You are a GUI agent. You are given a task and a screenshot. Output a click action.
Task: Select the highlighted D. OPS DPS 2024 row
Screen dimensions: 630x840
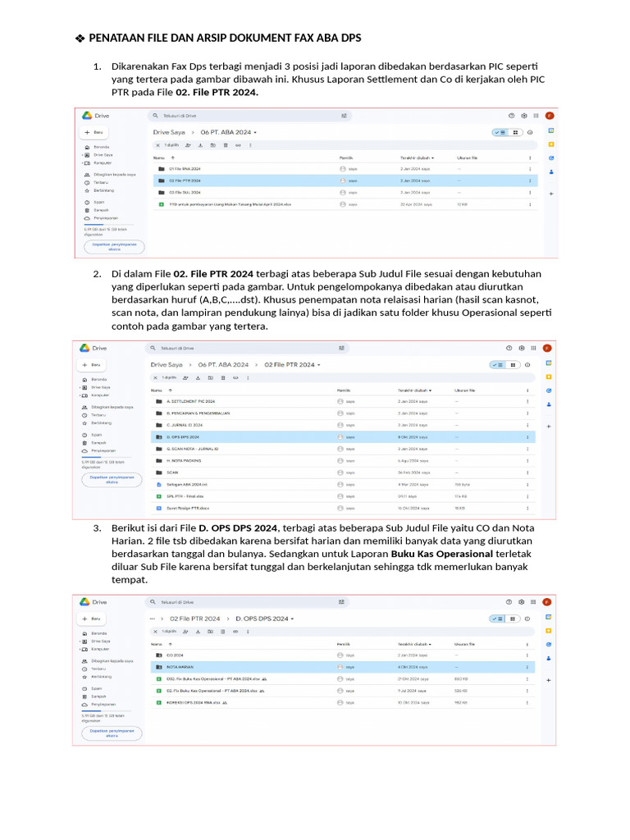click(x=343, y=437)
